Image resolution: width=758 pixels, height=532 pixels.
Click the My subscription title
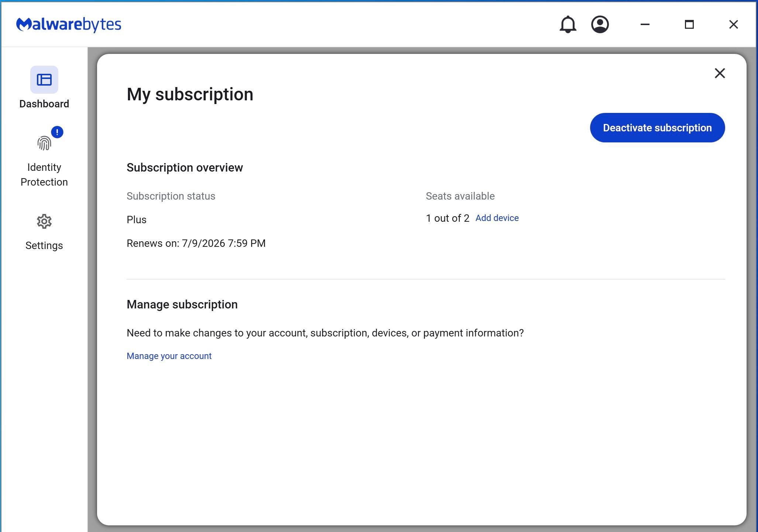[190, 94]
